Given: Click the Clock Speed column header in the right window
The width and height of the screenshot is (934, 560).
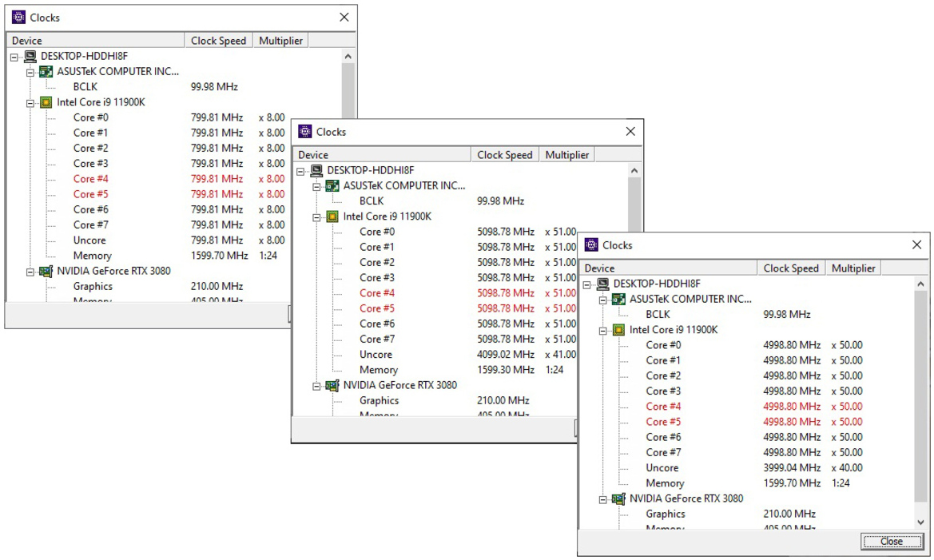Looking at the screenshot, I should click(792, 268).
